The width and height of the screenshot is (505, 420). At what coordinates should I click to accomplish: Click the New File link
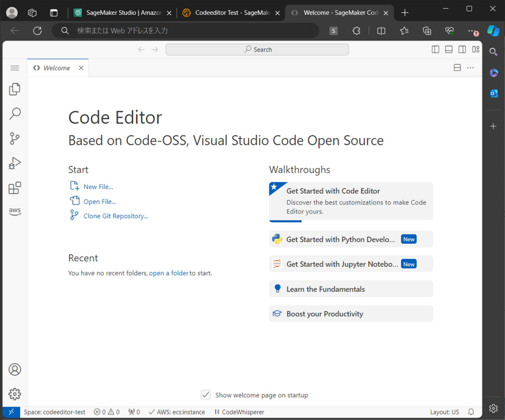[98, 187]
